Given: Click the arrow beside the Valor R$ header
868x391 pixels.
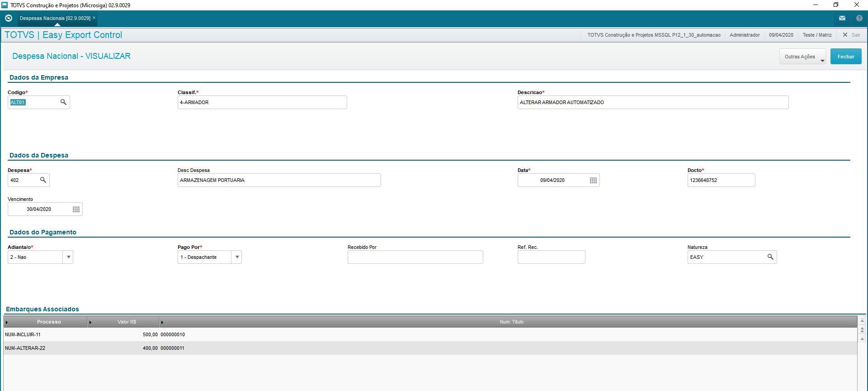Looking at the screenshot, I should [x=90, y=322].
